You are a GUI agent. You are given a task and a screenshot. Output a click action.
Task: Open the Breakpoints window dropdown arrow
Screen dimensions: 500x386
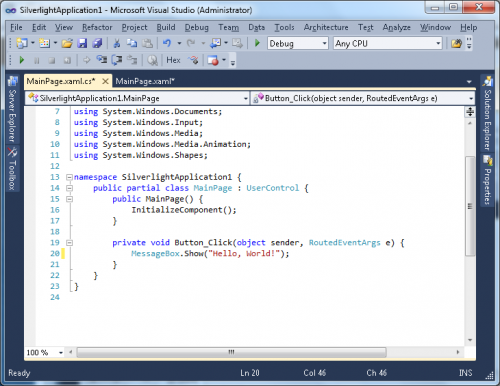click(x=224, y=60)
